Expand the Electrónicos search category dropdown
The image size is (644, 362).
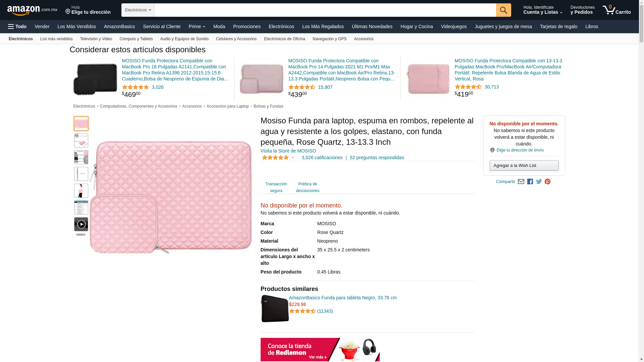click(x=138, y=10)
